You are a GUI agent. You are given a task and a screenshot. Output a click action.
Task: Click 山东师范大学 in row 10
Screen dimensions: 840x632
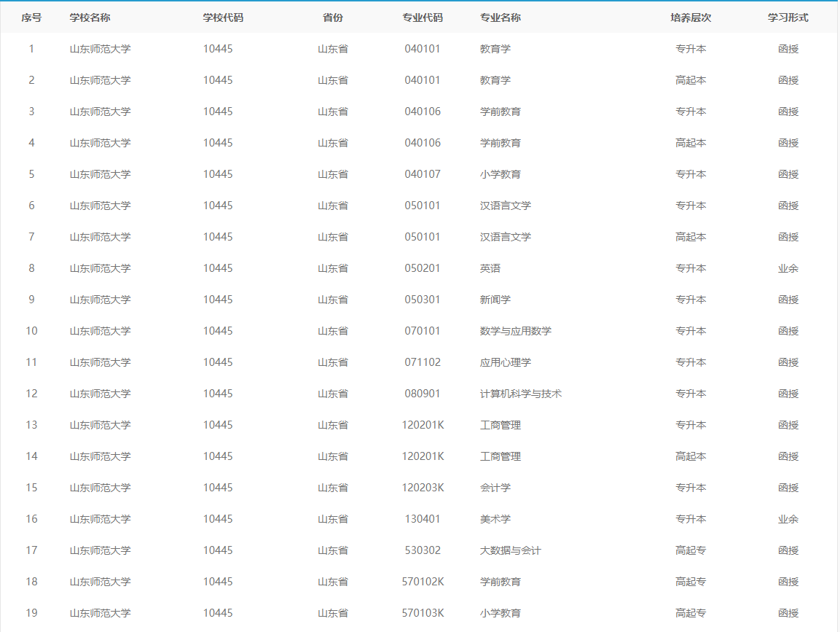[x=101, y=331]
